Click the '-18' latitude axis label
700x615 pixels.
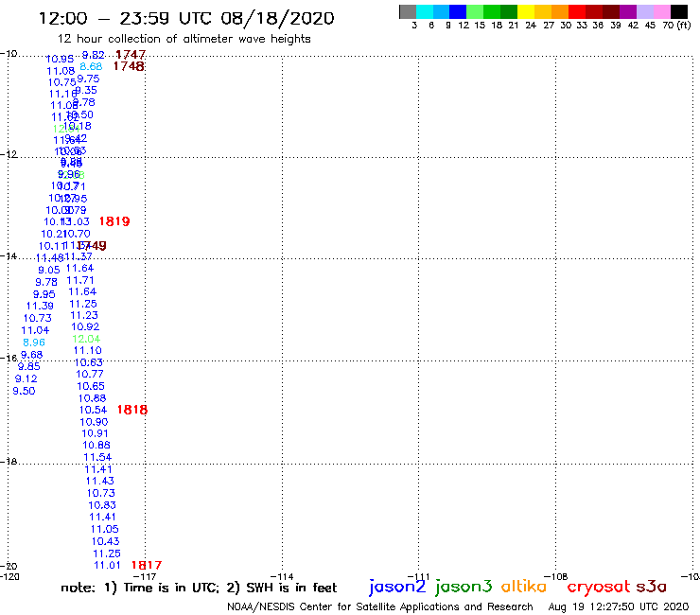click(x=9, y=461)
